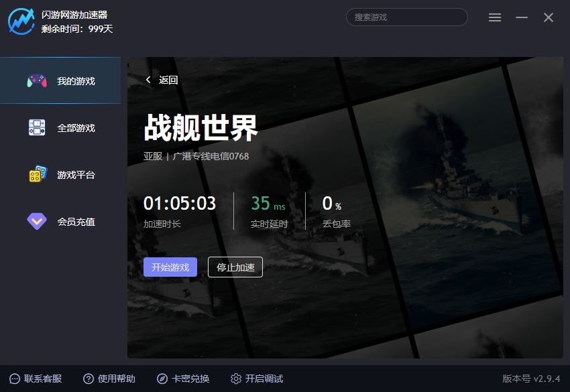Click the 闪游网游加速器 logo icon
This screenshot has height=392, width=570.
20,17
